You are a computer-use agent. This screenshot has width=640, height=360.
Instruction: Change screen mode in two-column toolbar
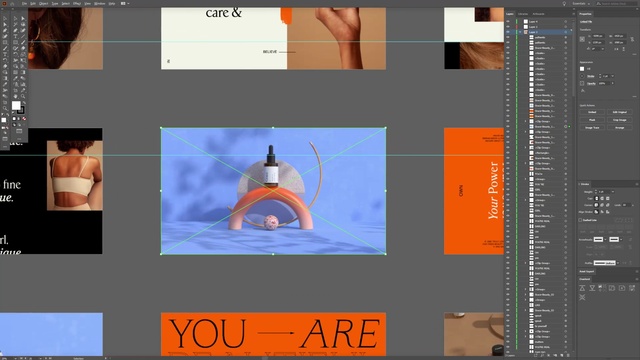pos(19,131)
